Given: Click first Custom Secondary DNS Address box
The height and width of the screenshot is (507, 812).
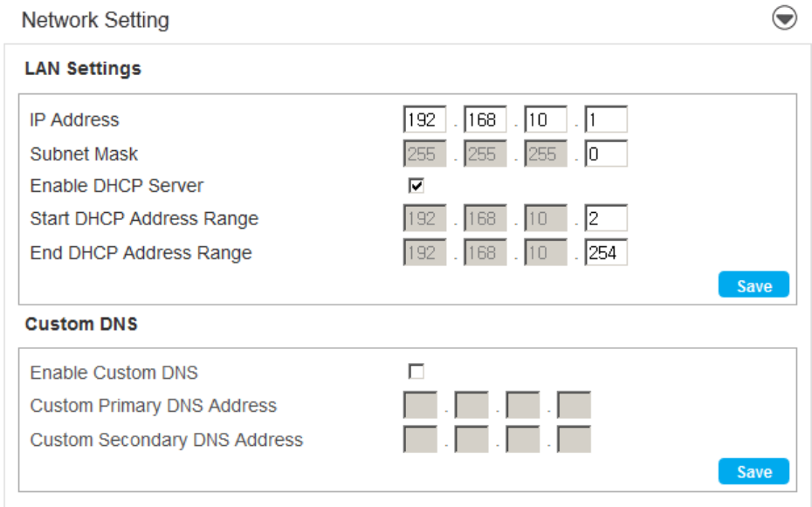Looking at the screenshot, I should tap(421, 439).
